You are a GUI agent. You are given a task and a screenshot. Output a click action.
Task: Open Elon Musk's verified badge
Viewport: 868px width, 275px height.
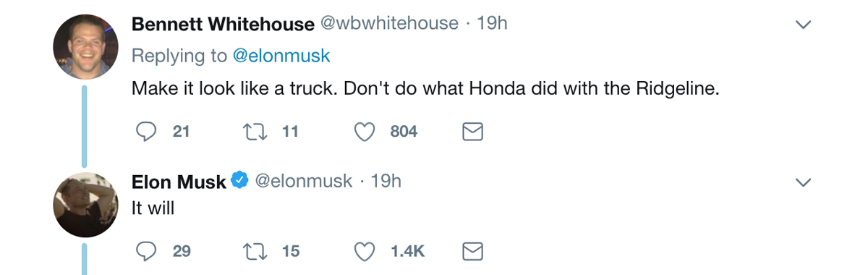point(239,181)
